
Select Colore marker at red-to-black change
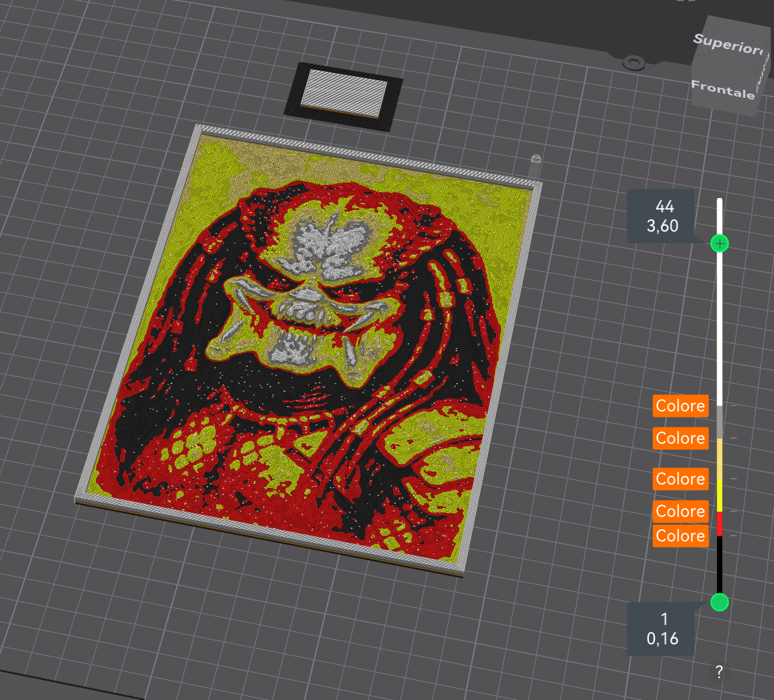[680, 536]
